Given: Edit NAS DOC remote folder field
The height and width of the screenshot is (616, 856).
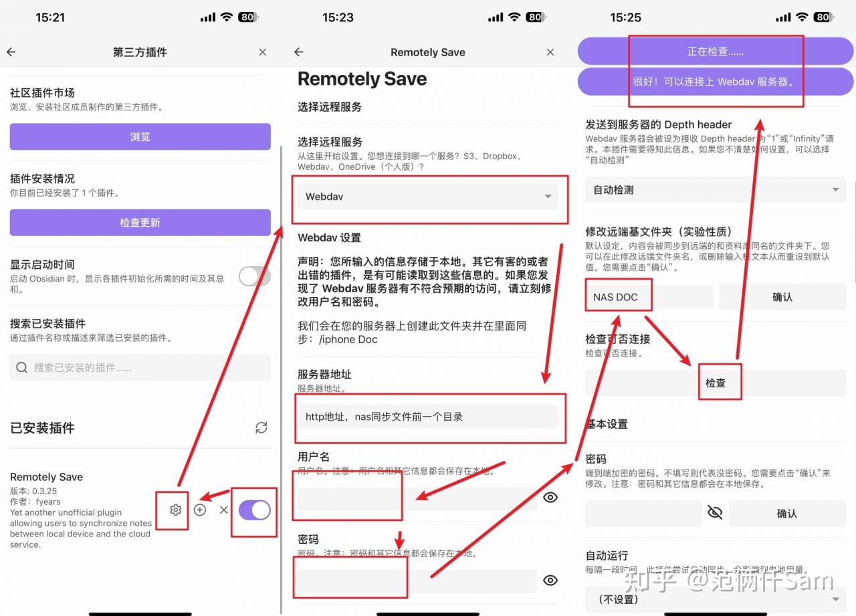Looking at the screenshot, I should coord(649,297).
